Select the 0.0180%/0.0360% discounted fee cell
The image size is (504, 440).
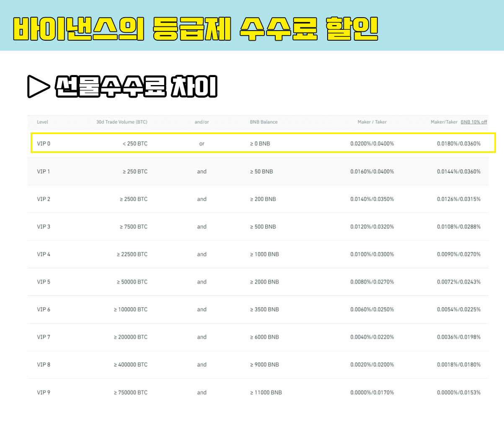459,143
